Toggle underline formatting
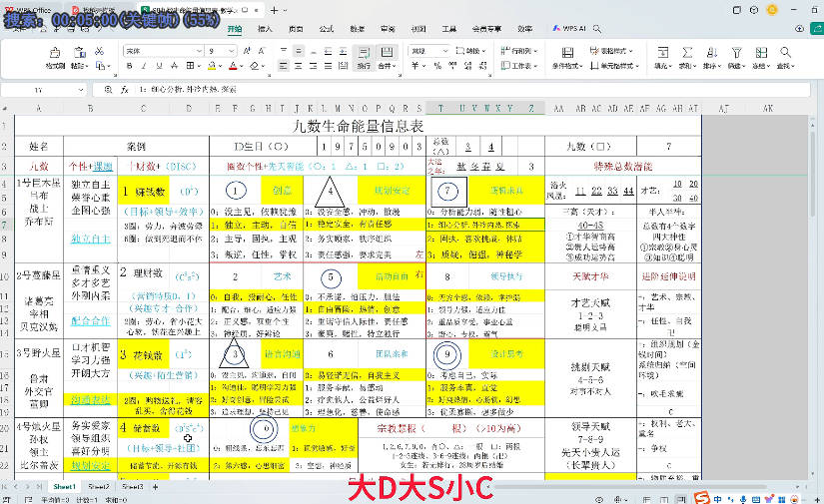 [x=158, y=67]
